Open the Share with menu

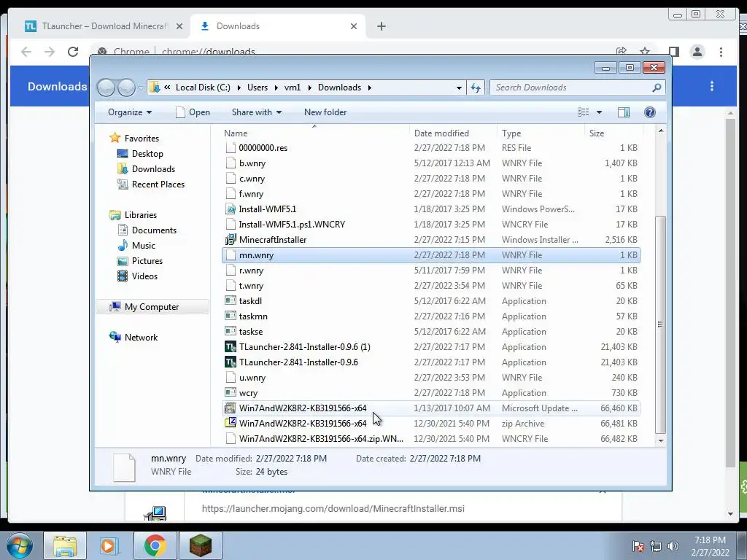256,112
